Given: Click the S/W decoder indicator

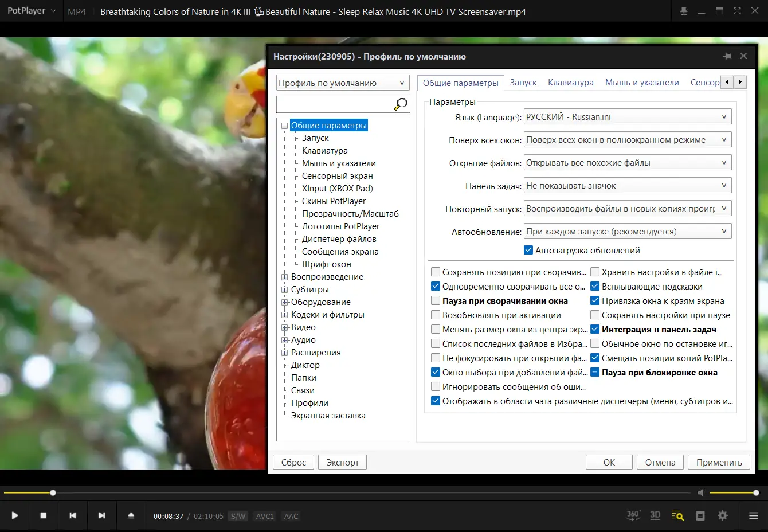Looking at the screenshot, I should (x=238, y=516).
